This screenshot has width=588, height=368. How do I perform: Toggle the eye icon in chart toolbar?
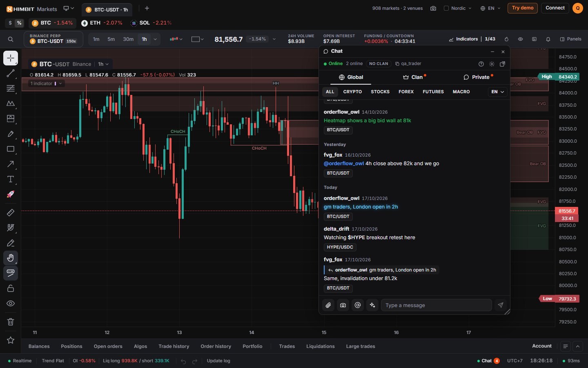(x=520, y=39)
